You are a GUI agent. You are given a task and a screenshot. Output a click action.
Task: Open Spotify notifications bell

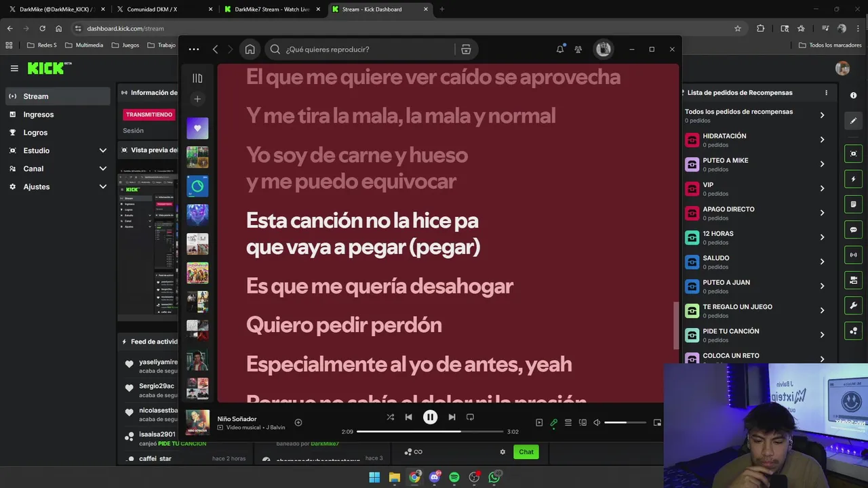[560, 49]
